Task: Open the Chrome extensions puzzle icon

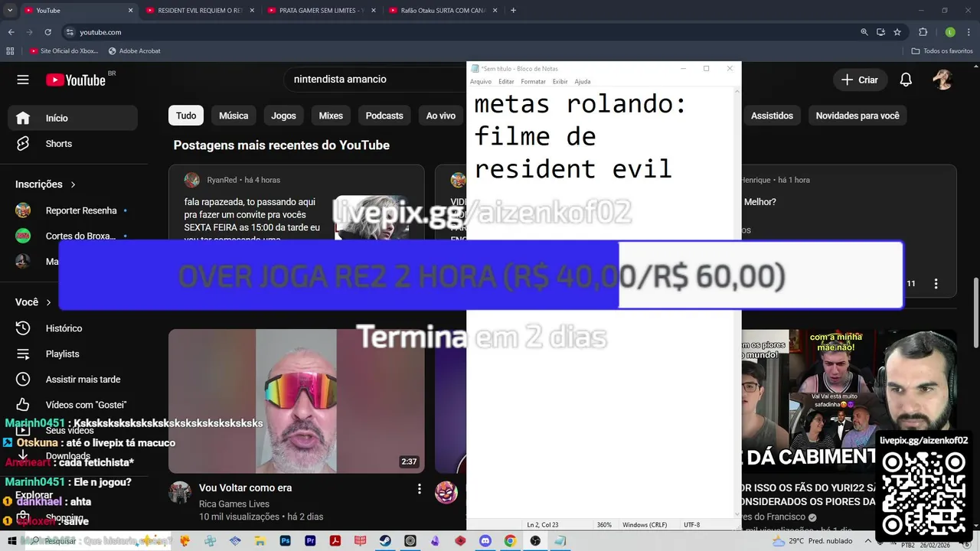Action: 923,32
